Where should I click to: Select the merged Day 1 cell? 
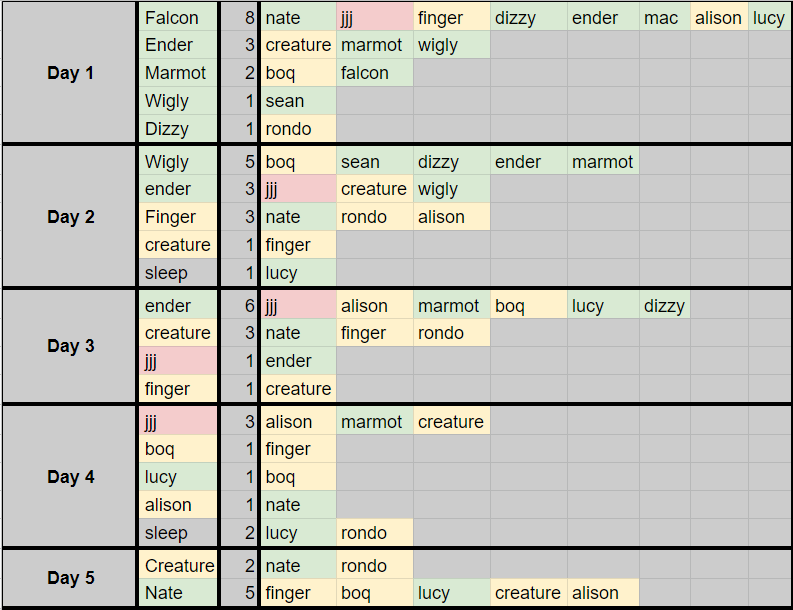click(x=69, y=73)
